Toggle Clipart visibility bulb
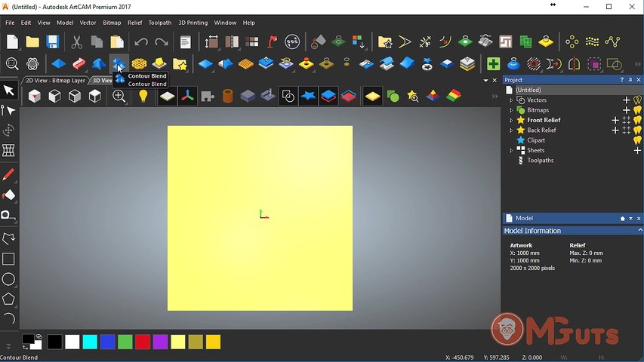The height and width of the screenshot is (362, 644). click(637, 140)
